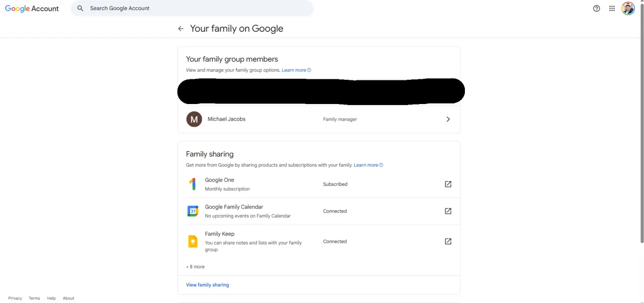Click the Search Google Account field
Image resolution: width=644 pixels, height=303 pixels.
[192, 9]
